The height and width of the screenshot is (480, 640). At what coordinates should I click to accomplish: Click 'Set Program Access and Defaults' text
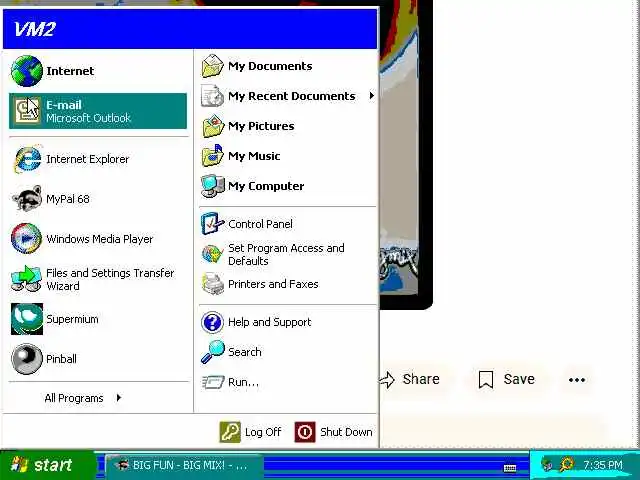click(x=286, y=254)
